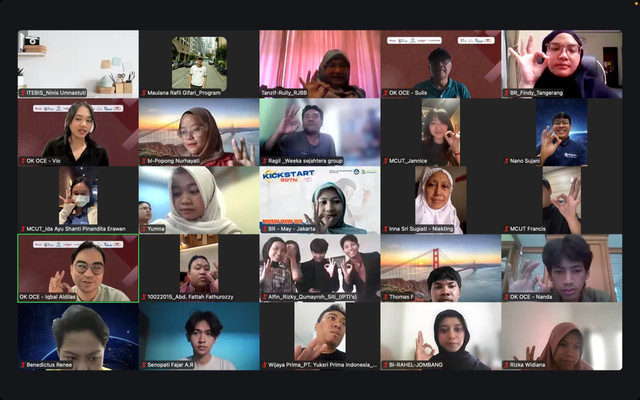Click the 'Maulana Rafii Gifari_Program' name label
The height and width of the screenshot is (400, 640).
tap(184, 93)
